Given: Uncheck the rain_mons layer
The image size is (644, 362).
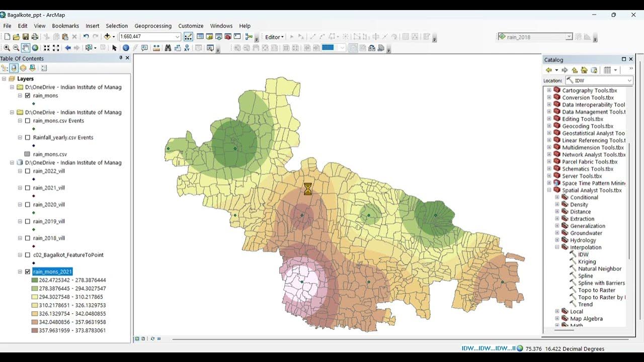Looking at the screenshot, I should (x=28, y=96).
